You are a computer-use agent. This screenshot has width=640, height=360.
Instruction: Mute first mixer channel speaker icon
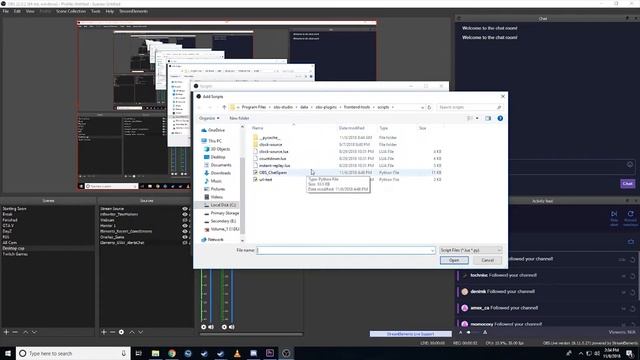pos(211,327)
